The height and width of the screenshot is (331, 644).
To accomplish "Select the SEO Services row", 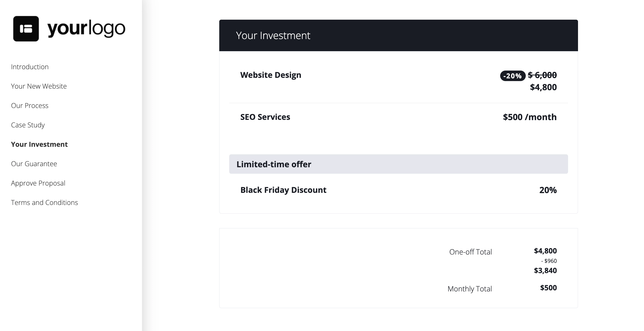I will (265, 117).
